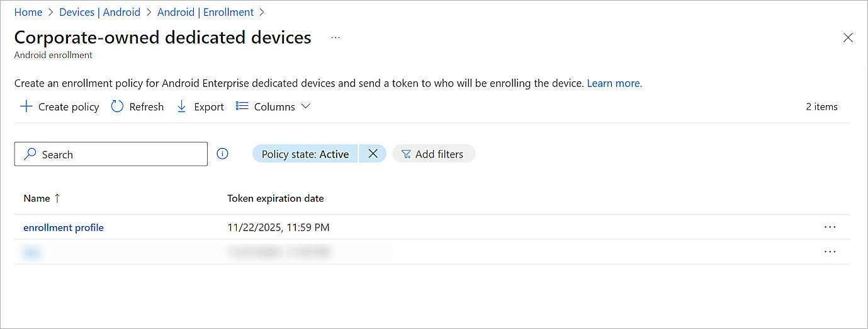
Task: Show search info tooltip icon
Action: (222, 154)
